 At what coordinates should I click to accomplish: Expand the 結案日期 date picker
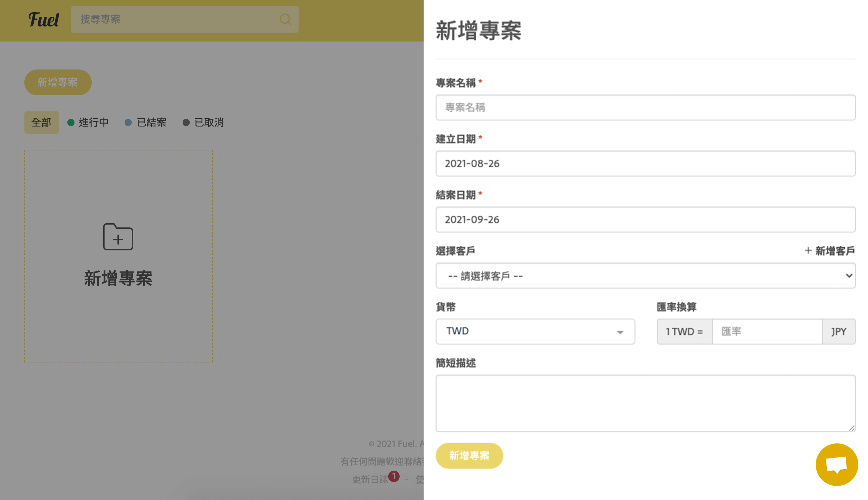point(645,220)
